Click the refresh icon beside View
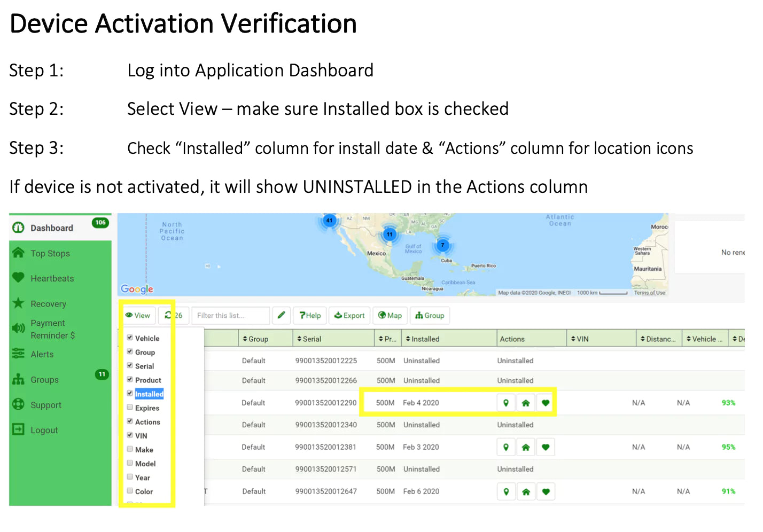The width and height of the screenshot is (763, 532). point(168,315)
